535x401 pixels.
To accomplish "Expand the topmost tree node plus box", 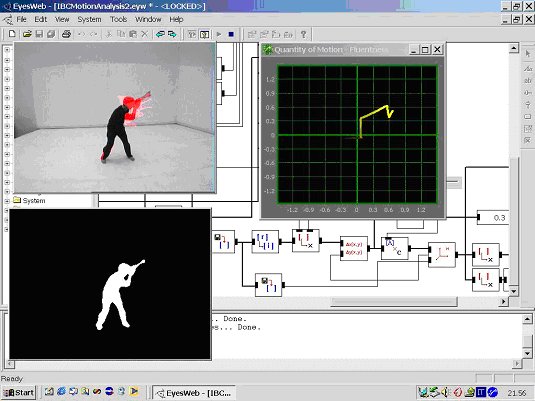I will pos(7,50).
